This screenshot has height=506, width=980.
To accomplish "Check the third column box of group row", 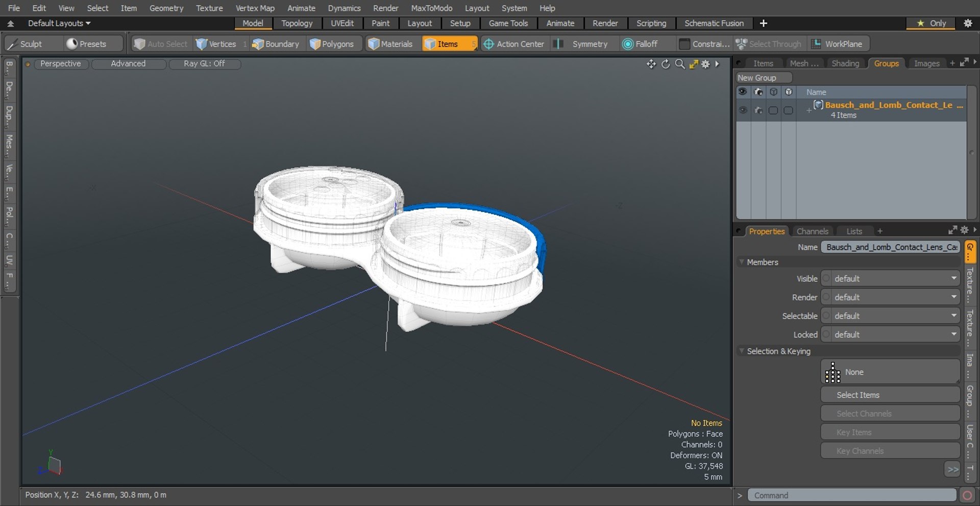I will pos(773,110).
